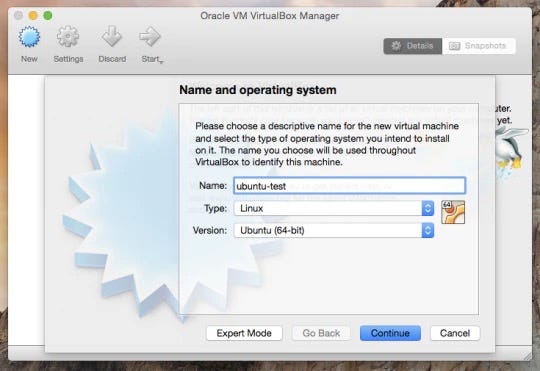Click Continue to proceed
Viewport: 540px width, 371px height.
(x=390, y=333)
